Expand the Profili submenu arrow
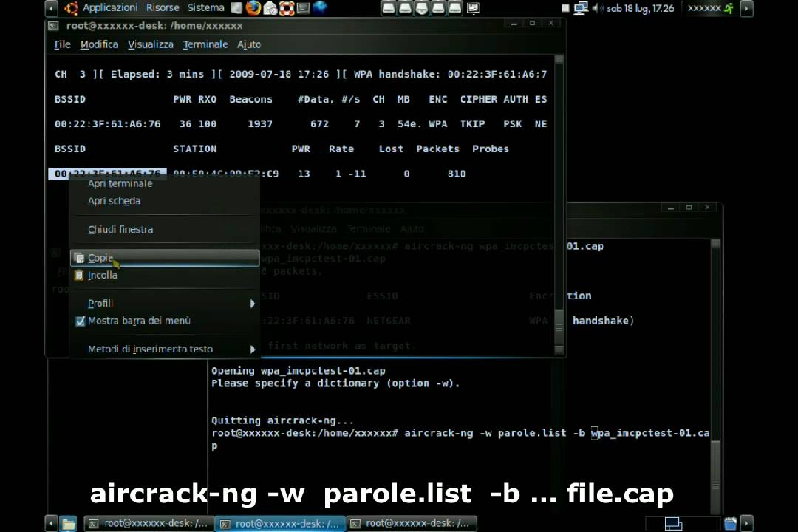The width and height of the screenshot is (798, 532). [x=253, y=304]
